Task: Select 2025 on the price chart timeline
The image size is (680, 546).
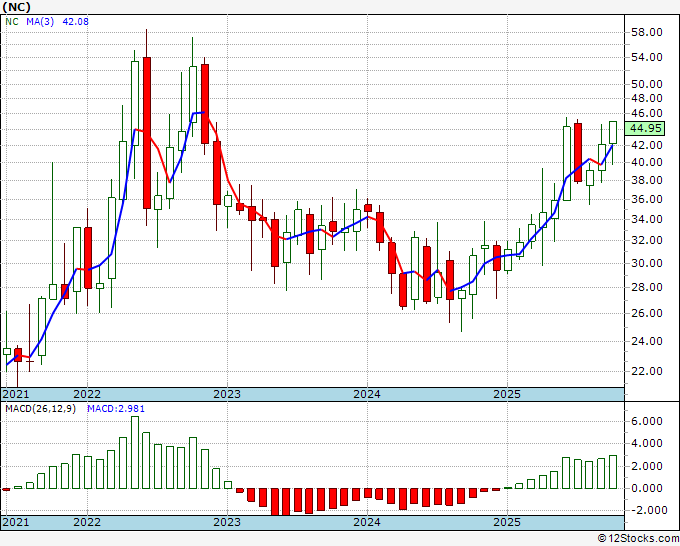Action: click(507, 393)
